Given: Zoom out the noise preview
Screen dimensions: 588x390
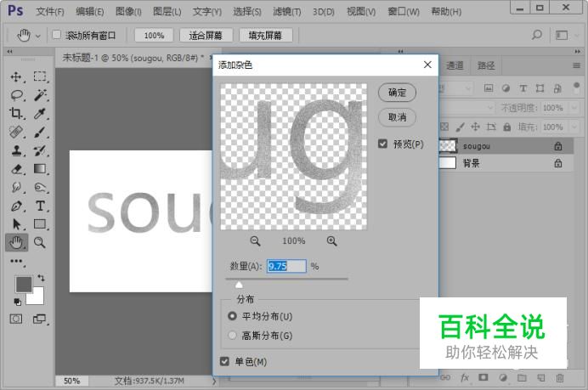Looking at the screenshot, I should 255,240.
